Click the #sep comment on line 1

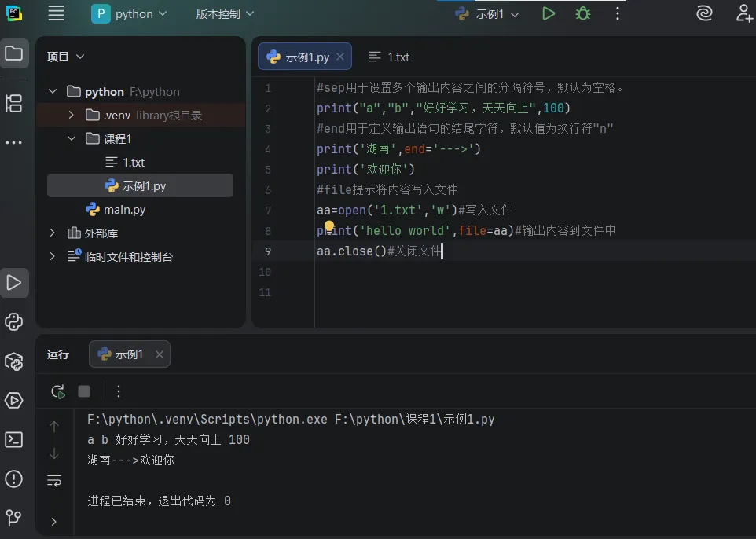(x=470, y=88)
